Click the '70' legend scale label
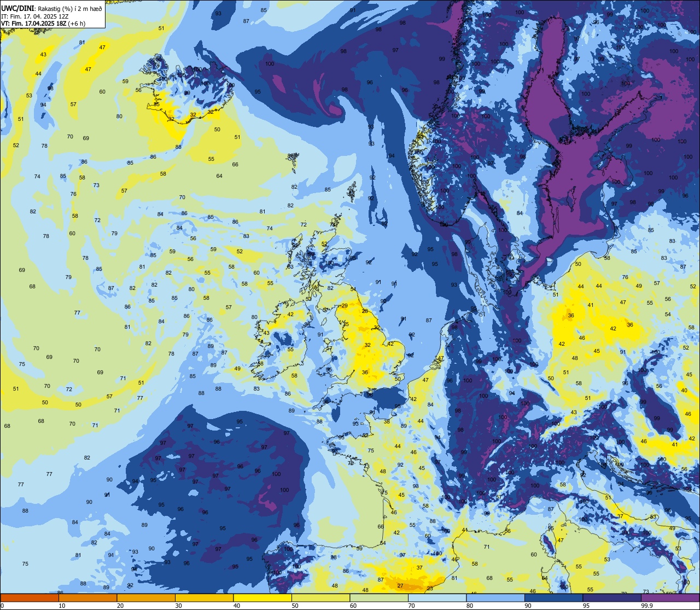The height and width of the screenshot is (610, 700). (411, 606)
